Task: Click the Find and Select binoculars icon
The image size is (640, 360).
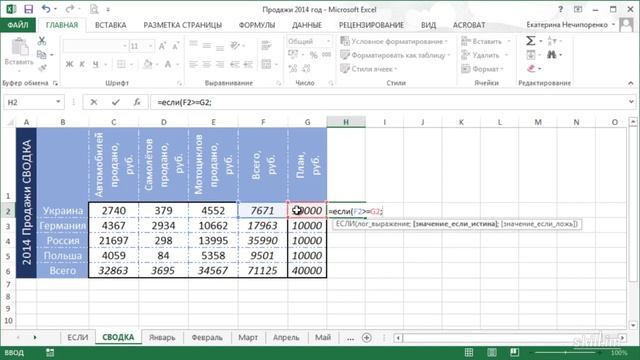Action: point(551,54)
